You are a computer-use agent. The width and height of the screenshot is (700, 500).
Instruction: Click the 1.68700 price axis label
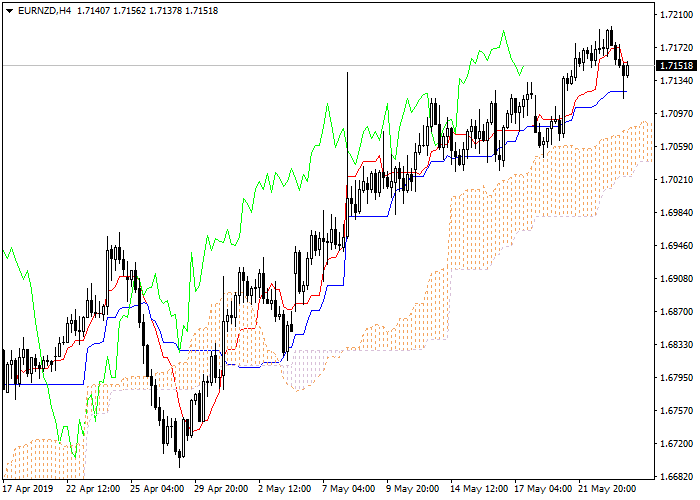[x=677, y=312]
